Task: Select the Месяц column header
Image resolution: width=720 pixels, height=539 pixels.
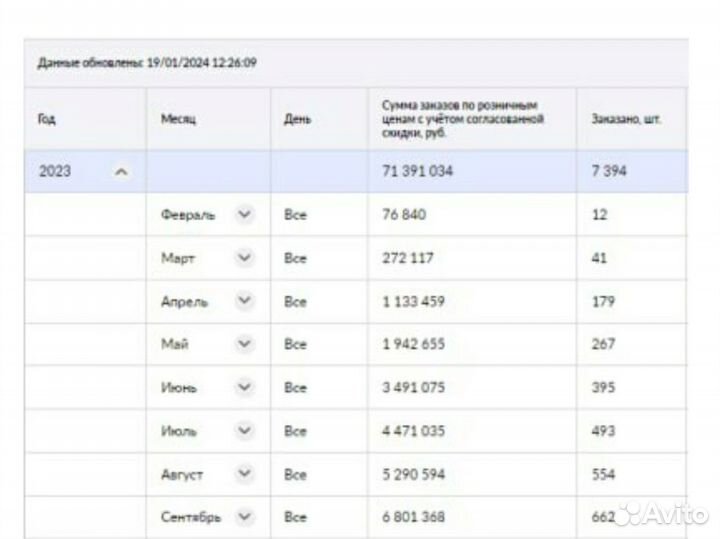Action: click(178, 119)
